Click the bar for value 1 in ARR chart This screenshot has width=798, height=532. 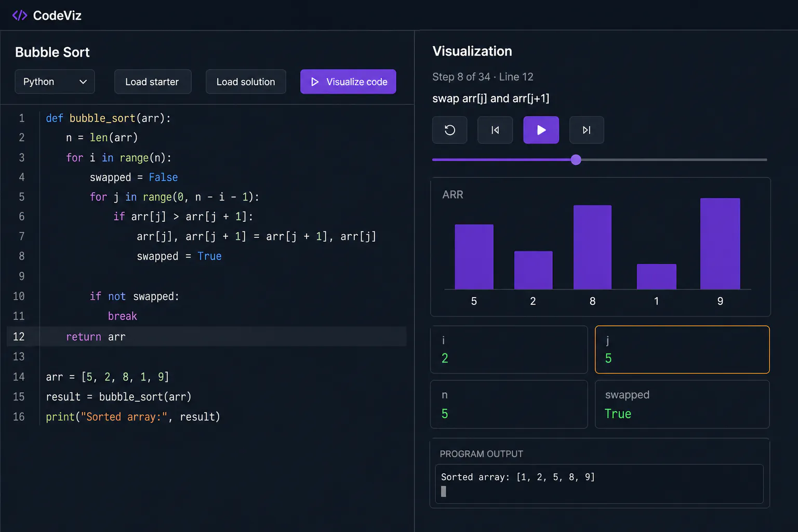pyautogui.click(x=657, y=276)
